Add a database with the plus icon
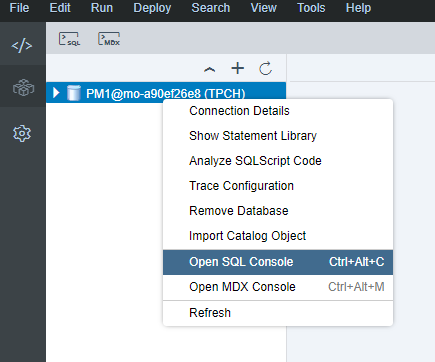This screenshot has height=362, width=435. 238,68
